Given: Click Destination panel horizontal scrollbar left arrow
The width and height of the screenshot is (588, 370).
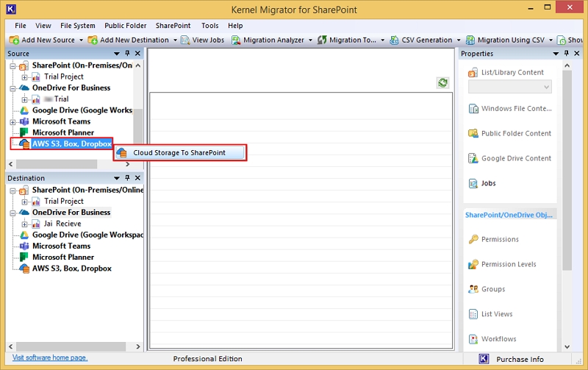Looking at the screenshot, I should pos(10,346).
